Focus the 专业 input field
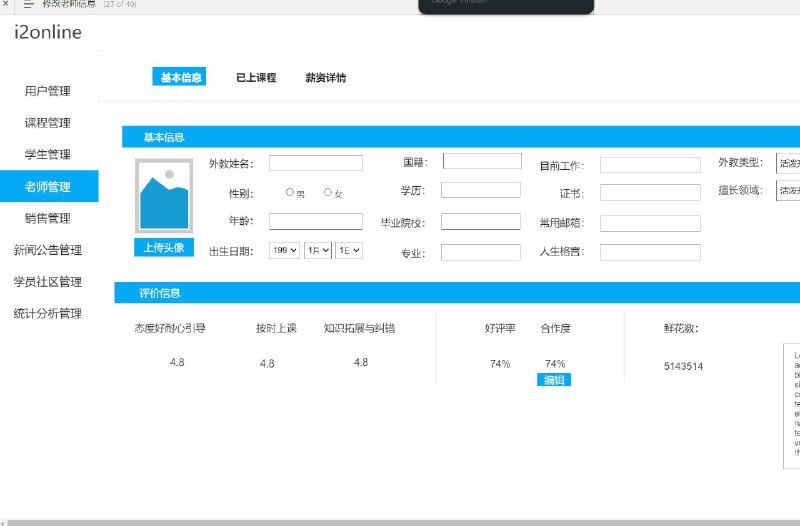This screenshot has width=800, height=526. (481, 253)
